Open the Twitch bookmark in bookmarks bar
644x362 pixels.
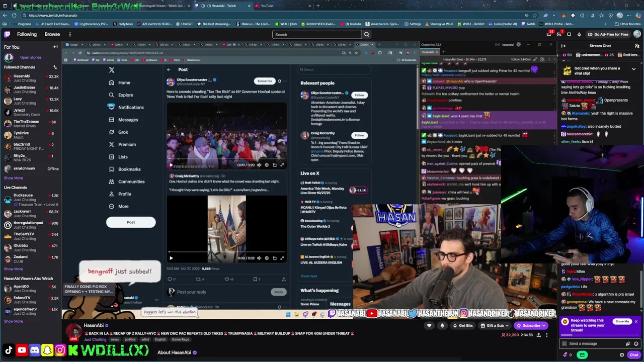pyautogui.click(x=528, y=24)
